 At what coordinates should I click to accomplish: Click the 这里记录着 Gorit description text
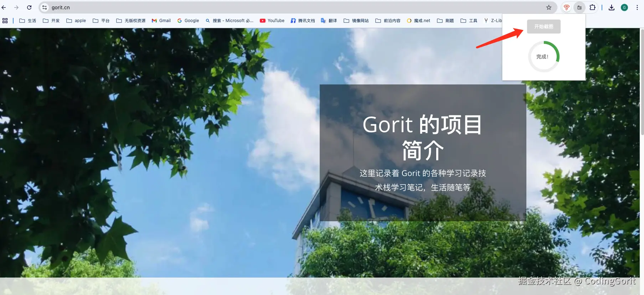[x=423, y=180]
